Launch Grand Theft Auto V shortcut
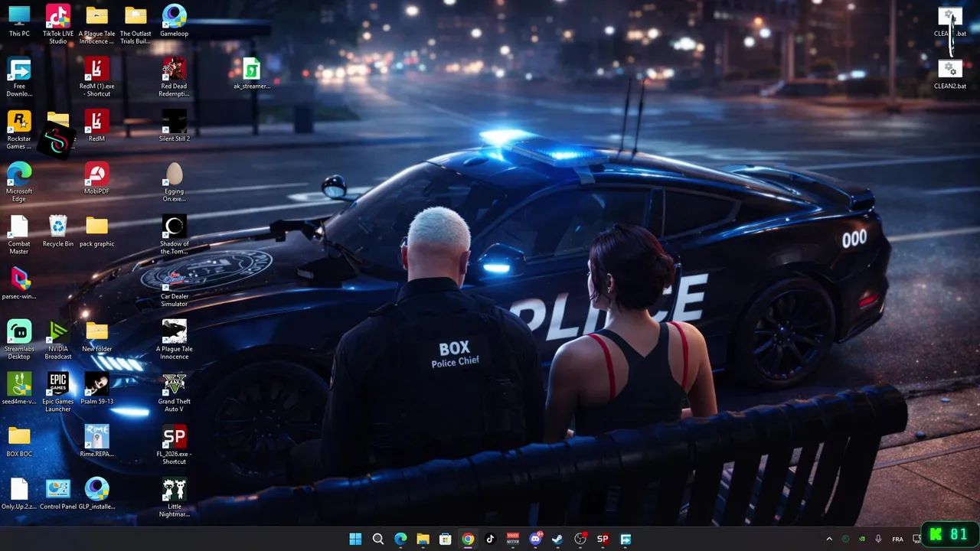The width and height of the screenshot is (980, 551). (x=174, y=393)
